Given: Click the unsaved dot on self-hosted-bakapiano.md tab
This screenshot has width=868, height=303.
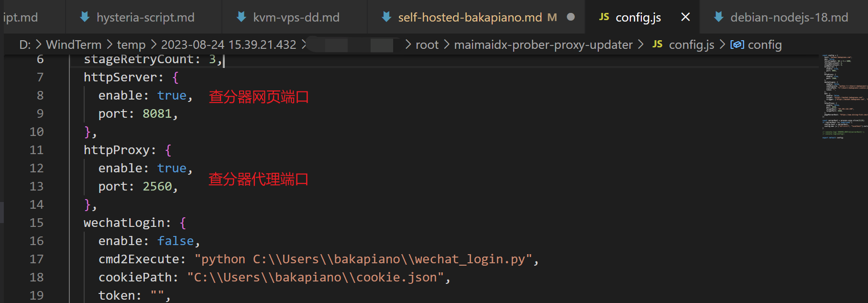Looking at the screenshot, I should 571,17.
